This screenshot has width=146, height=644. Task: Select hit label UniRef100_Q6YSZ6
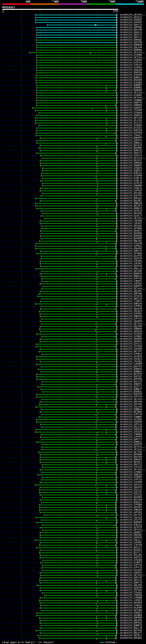click(131, 118)
